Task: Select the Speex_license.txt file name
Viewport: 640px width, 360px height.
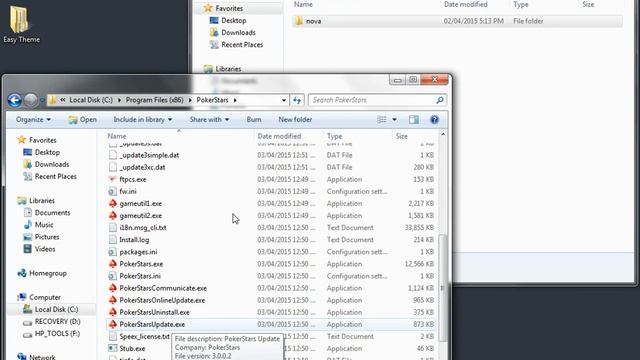Action: (x=144, y=337)
